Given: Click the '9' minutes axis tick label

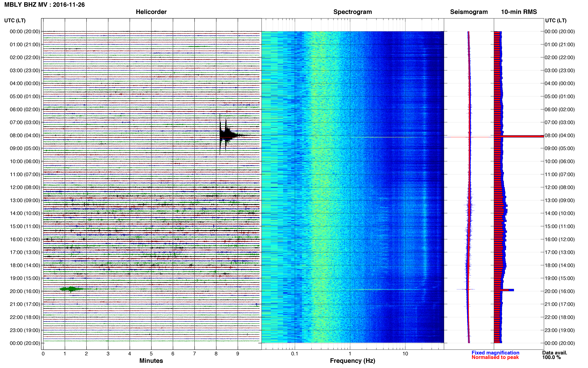Looking at the screenshot, I should [238, 354].
